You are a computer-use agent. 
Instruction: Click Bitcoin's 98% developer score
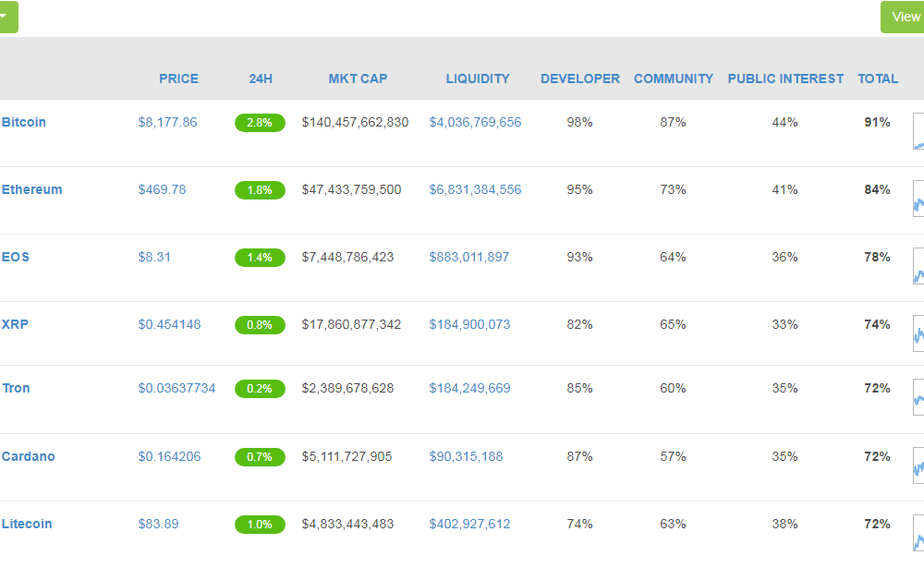pyautogui.click(x=580, y=123)
